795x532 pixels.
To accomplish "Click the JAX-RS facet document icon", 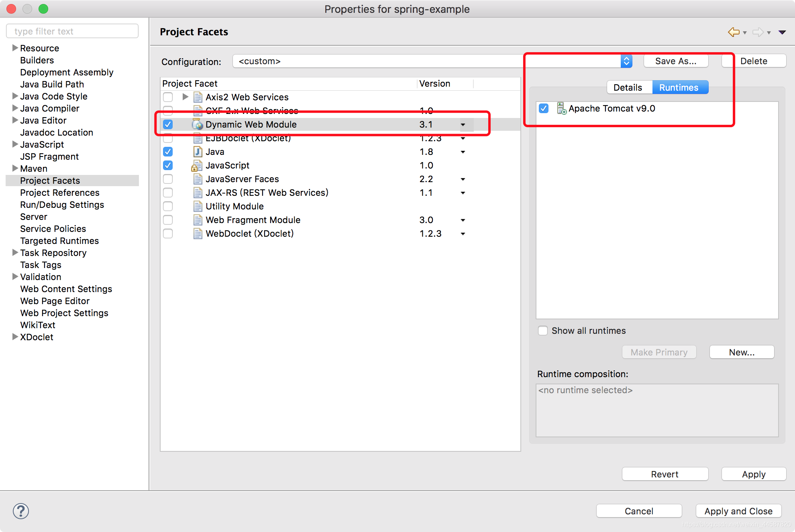I will point(198,193).
